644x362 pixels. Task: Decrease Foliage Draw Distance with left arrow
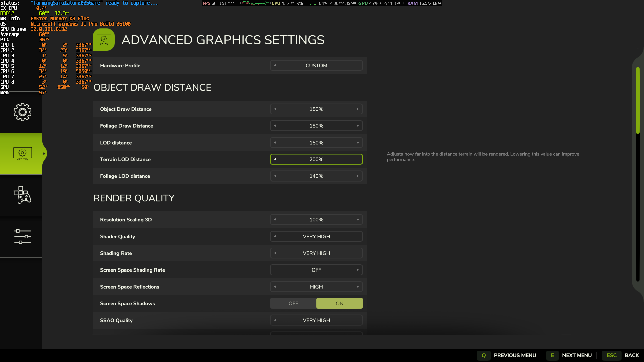point(275,126)
